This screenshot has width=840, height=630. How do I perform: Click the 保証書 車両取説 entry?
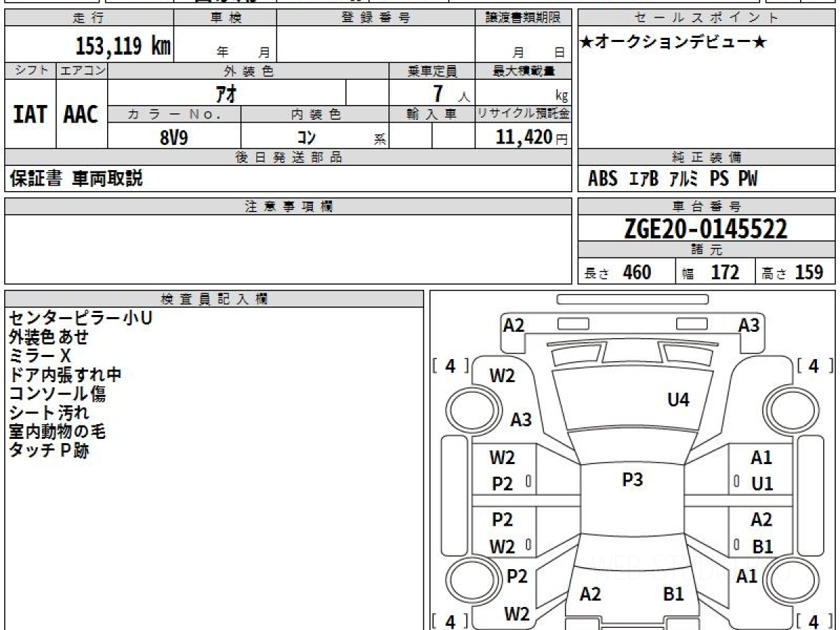click(x=76, y=178)
